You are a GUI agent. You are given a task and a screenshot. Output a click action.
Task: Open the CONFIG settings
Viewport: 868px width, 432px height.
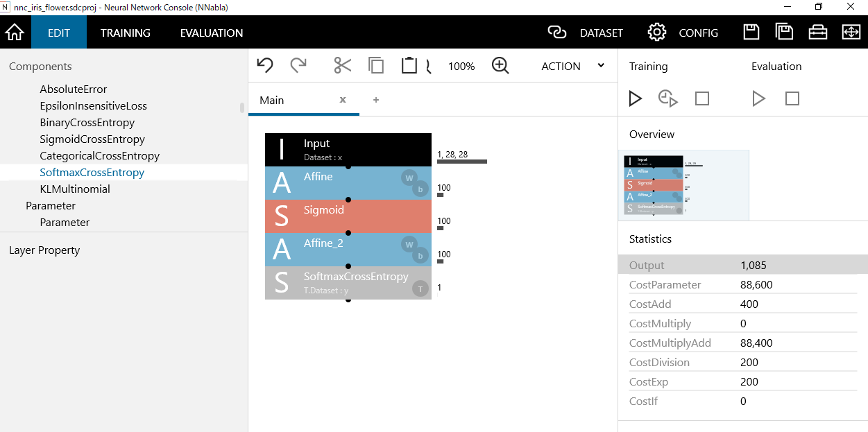(683, 33)
